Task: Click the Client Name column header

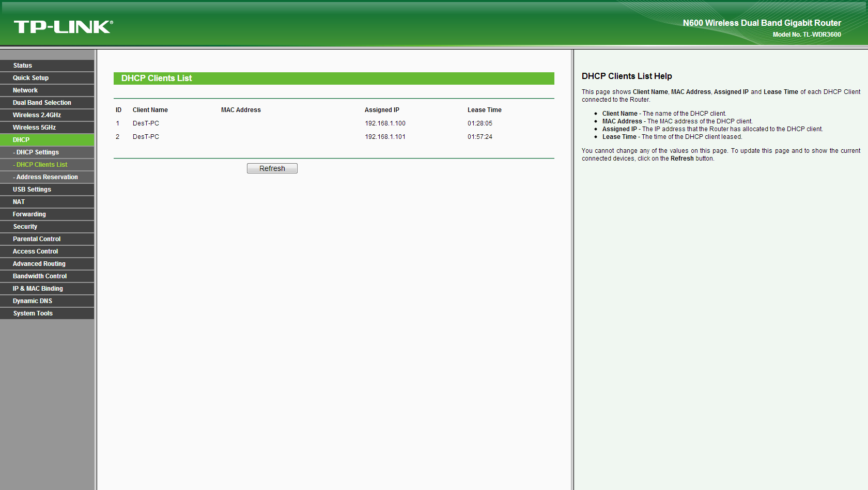Action: (x=150, y=110)
